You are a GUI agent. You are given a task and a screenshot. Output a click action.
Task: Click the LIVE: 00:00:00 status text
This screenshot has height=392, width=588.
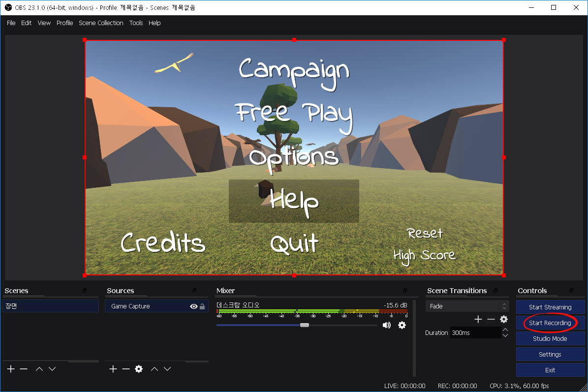click(x=404, y=386)
